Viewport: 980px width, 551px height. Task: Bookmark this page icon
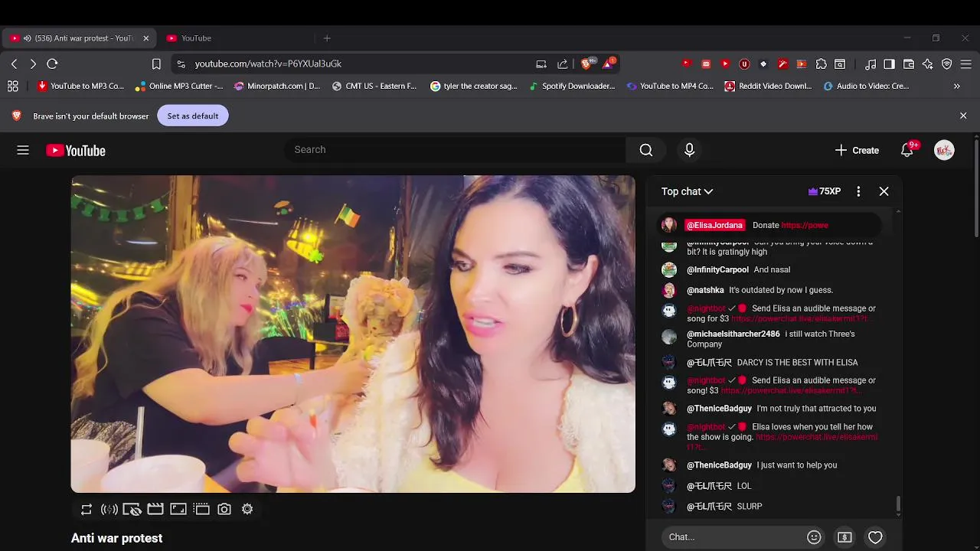pos(156,64)
